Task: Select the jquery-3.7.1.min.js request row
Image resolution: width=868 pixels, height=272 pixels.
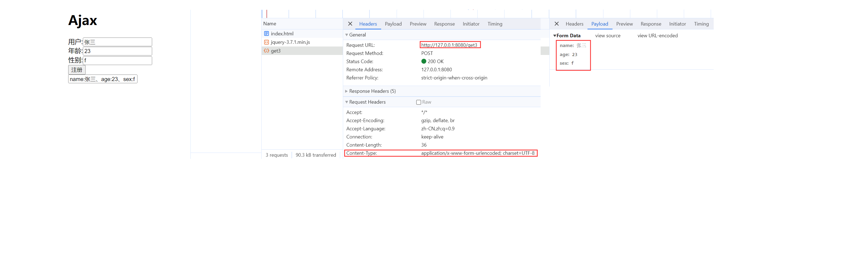Action: 302,42
